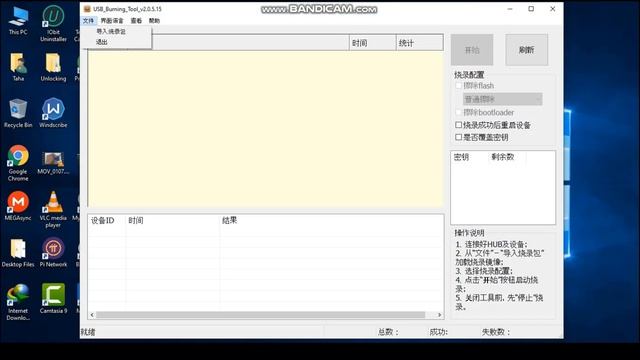Click the 成功 status bar label

point(438,332)
